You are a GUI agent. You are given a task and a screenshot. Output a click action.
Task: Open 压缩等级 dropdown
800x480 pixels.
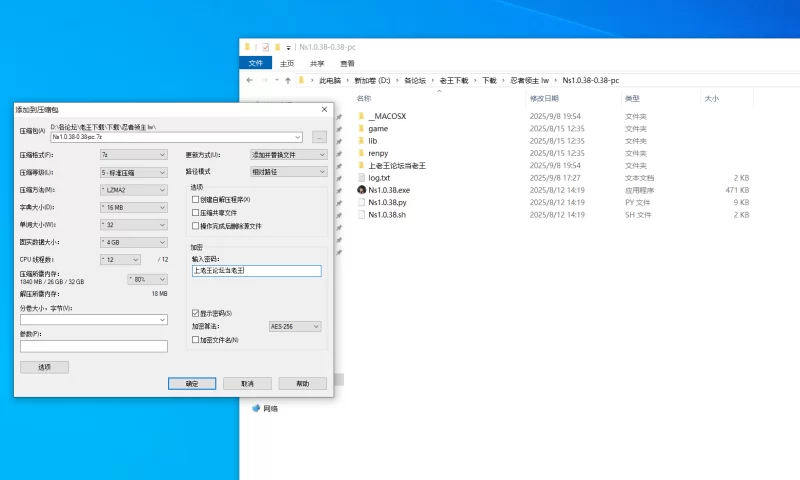134,172
